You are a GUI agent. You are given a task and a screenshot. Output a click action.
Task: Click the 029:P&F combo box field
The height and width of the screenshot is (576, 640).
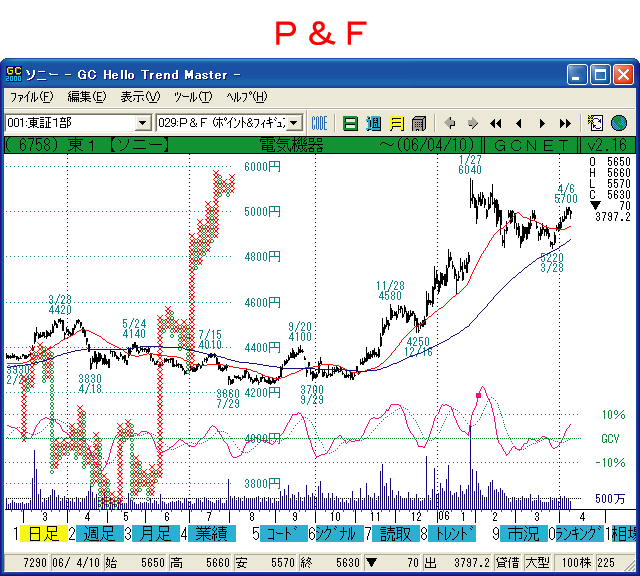tap(229, 122)
